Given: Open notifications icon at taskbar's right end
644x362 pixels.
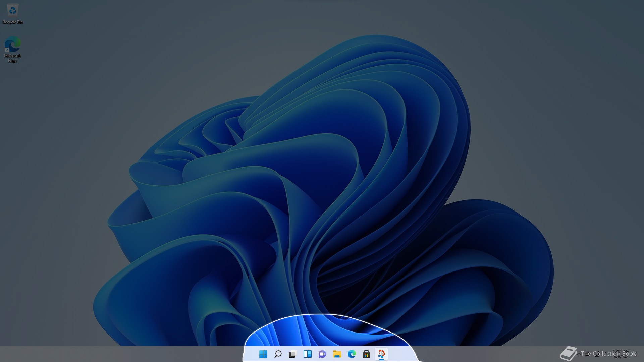Looking at the screenshot, I should click(x=635, y=354).
